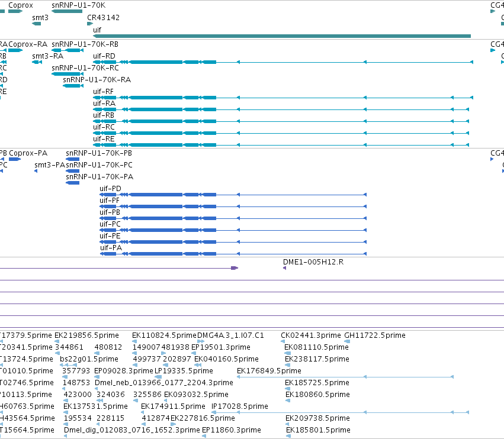Open the EK081110.5prime EST label
Viewport: 504px width, 439px height.
pos(317,347)
